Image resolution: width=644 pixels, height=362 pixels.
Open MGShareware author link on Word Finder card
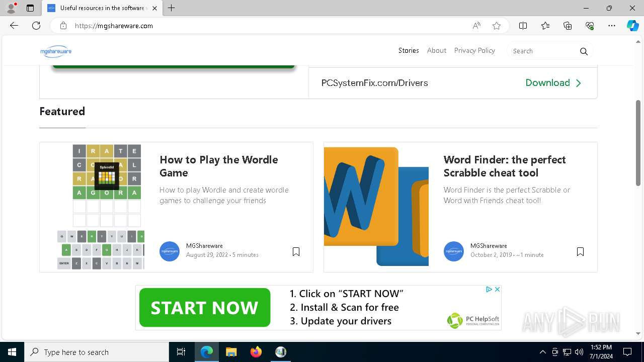point(489,246)
